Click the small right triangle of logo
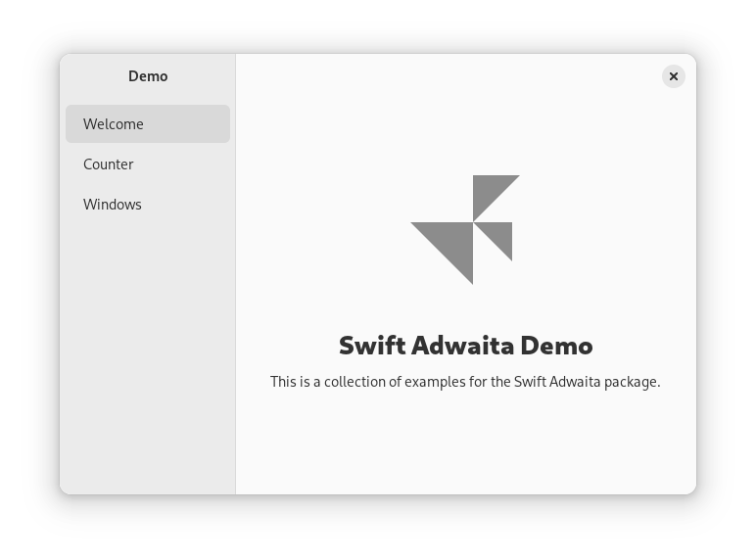Screen dimensions: 756x560 point(499,235)
